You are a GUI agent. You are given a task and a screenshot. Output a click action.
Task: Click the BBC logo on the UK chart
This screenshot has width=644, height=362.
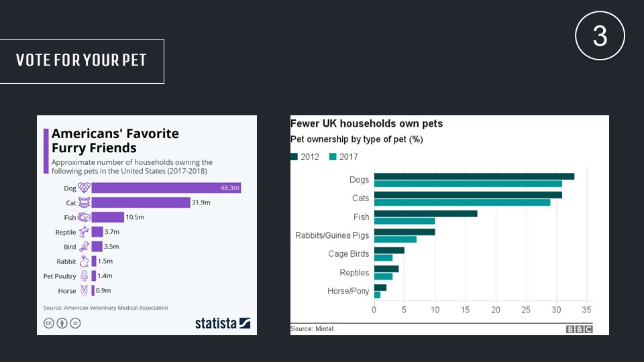(x=579, y=329)
